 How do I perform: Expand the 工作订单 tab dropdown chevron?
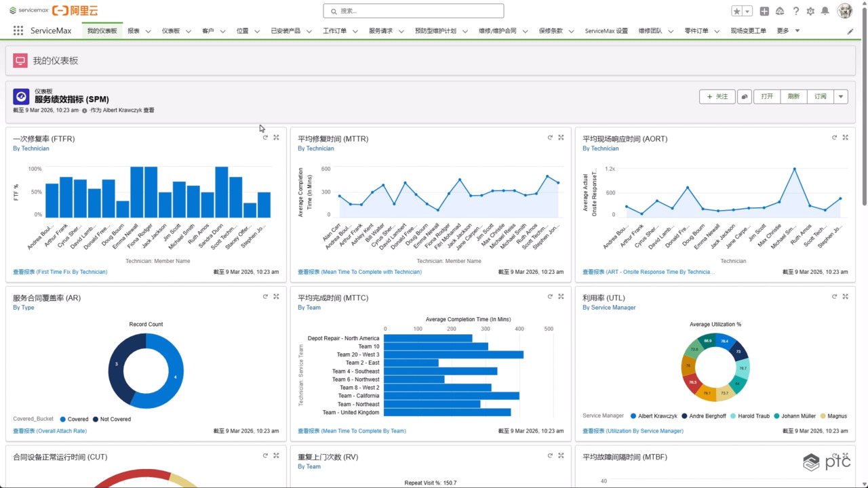tap(355, 31)
